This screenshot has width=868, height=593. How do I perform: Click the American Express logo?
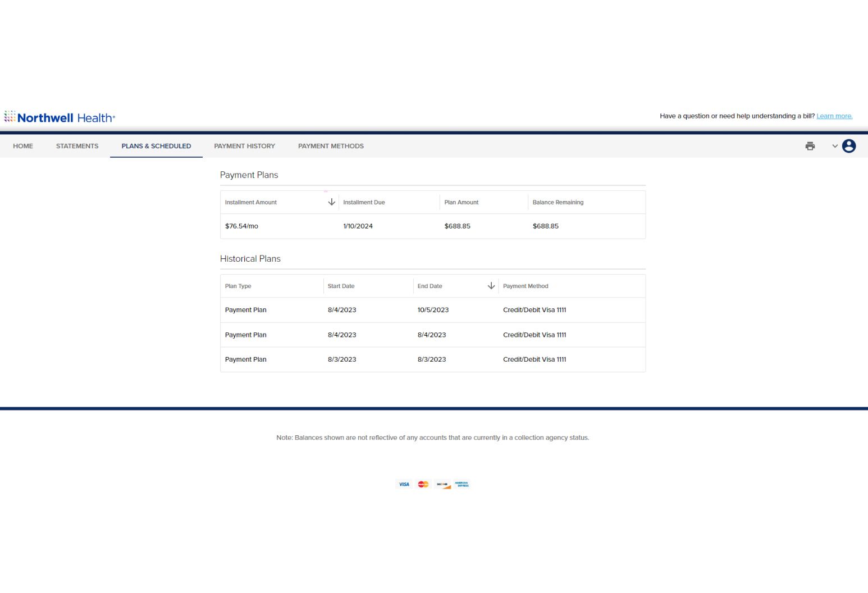[x=462, y=484]
